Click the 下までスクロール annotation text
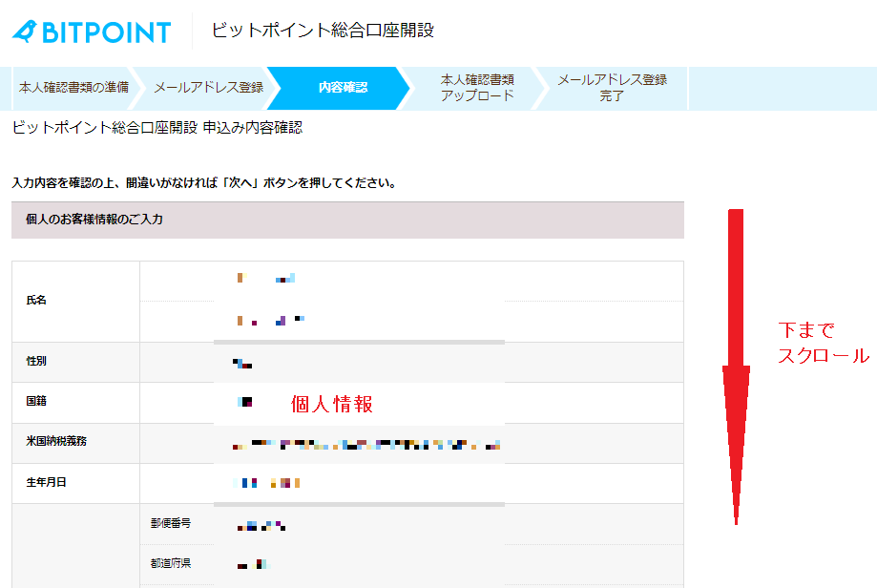Screen dimensions: 877x588 [823, 343]
